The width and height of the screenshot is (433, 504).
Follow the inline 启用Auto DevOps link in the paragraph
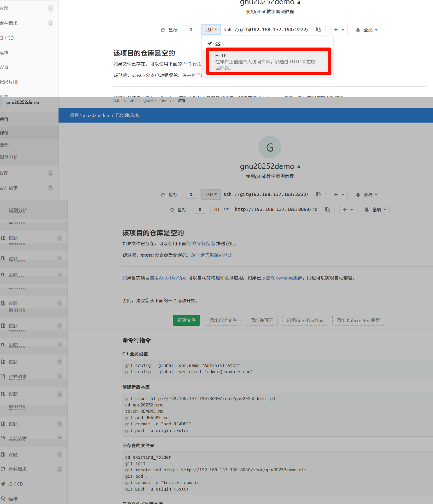[168, 278]
